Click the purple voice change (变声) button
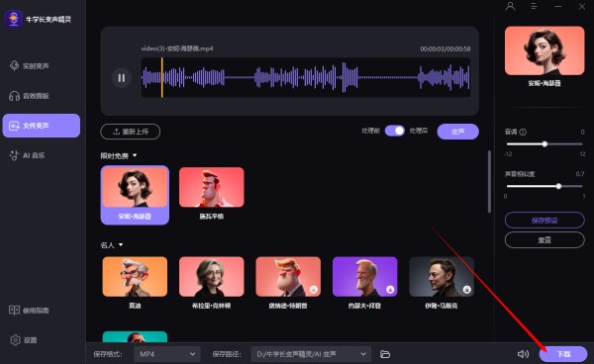The height and width of the screenshot is (364, 594). pyautogui.click(x=458, y=132)
